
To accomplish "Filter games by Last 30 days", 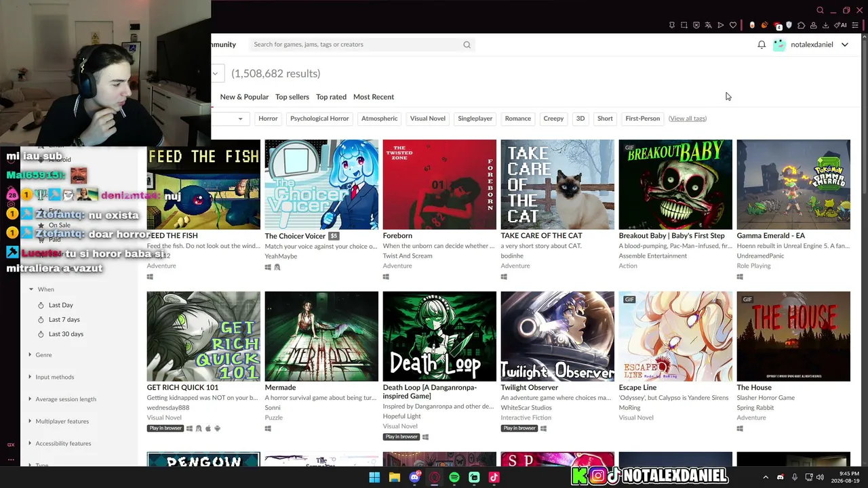I will tap(66, 334).
